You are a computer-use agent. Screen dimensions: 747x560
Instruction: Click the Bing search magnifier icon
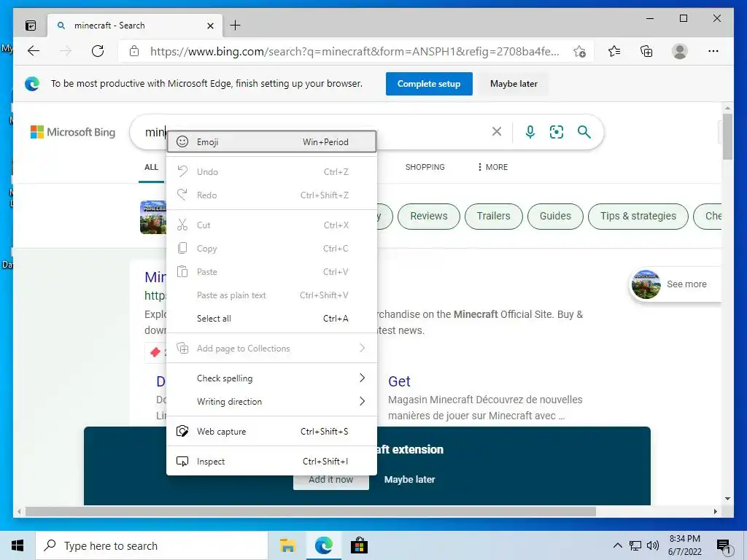click(584, 131)
